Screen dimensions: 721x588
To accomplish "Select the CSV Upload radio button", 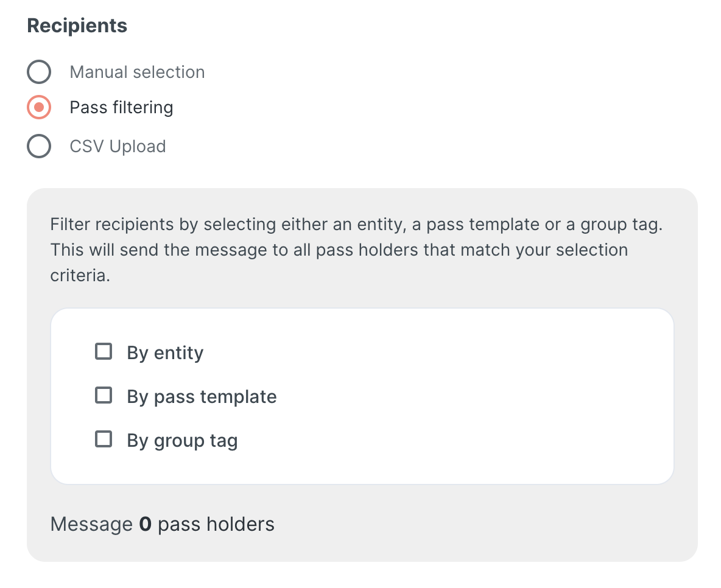I will click(38, 147).
